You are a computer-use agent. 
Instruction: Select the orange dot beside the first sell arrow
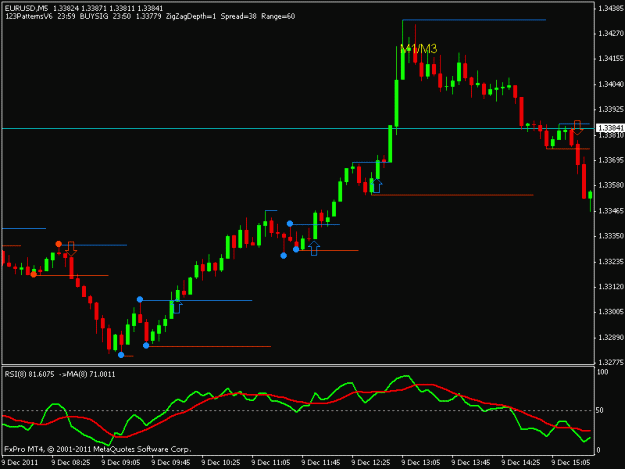pyautogui.click(x=59, y=244)
